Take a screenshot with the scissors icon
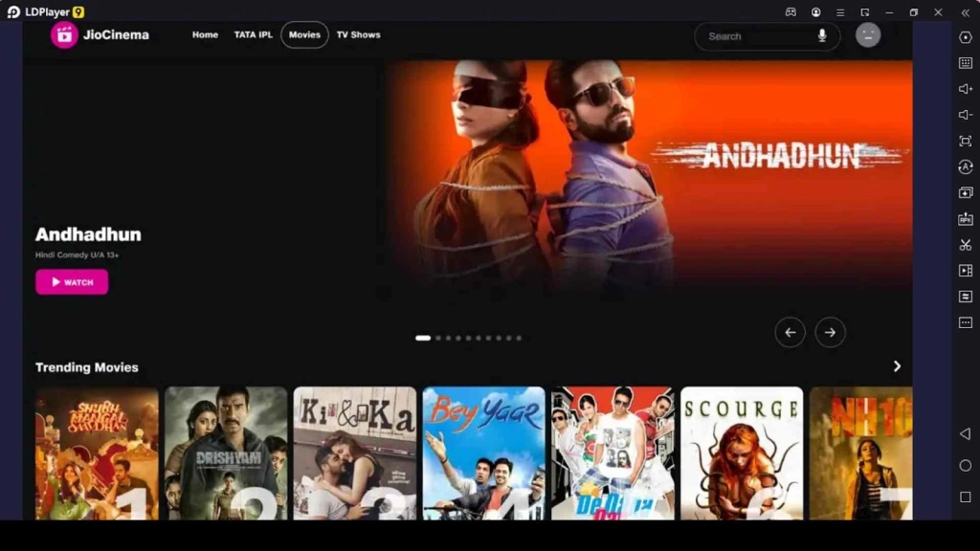 [x=964, y=245]
